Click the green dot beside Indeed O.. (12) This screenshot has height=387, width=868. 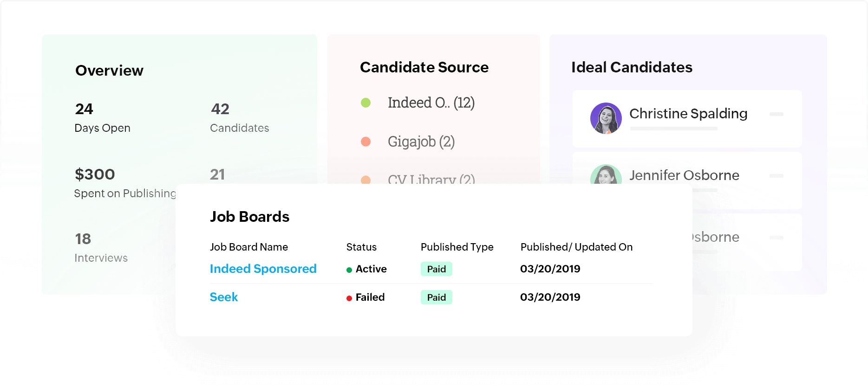[x=366, y=103]
